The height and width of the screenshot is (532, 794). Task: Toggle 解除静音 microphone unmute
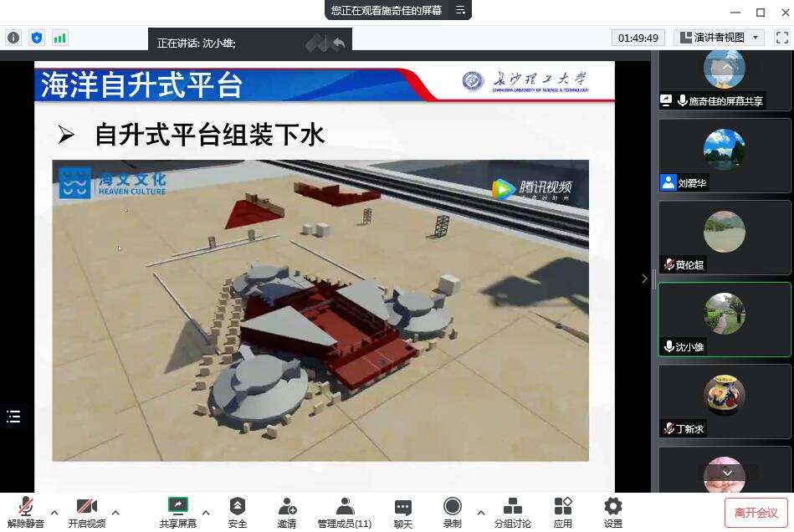[26, 512]
